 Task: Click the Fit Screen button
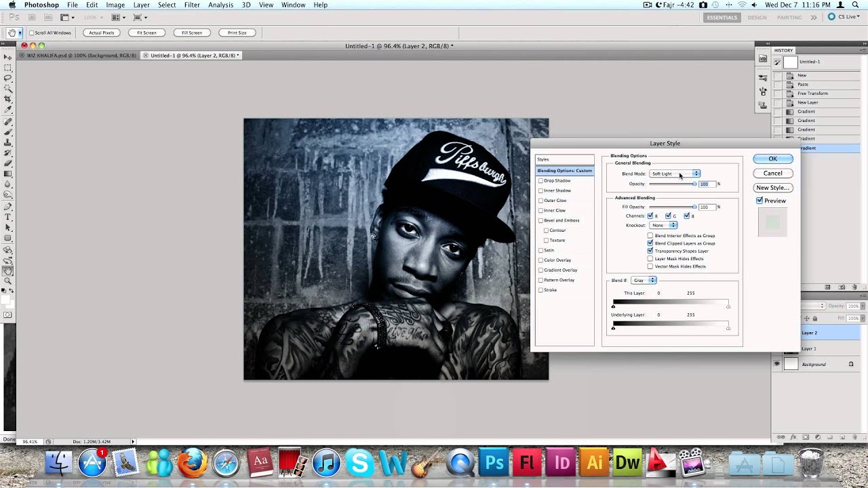pyautogui.click(x=146, y=33)
